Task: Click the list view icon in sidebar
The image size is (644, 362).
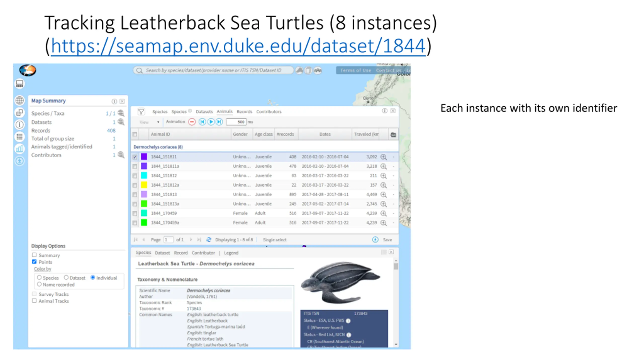Action: point(20,137)
